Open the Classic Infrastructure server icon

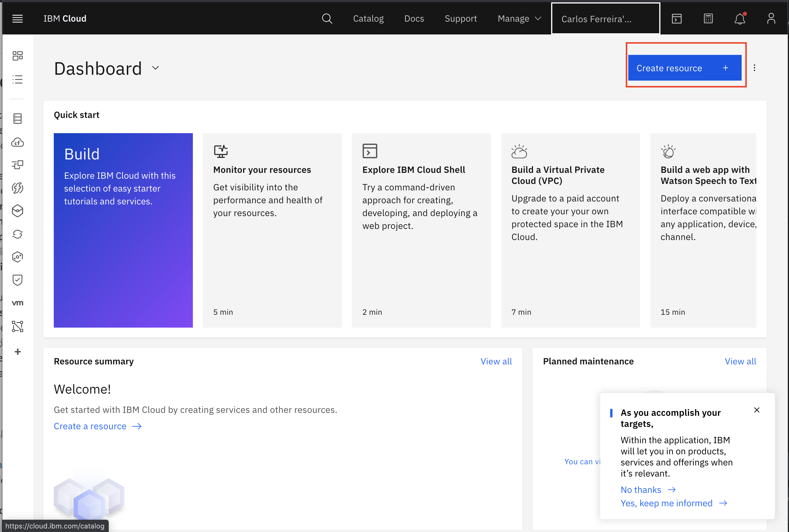click(x=17, y=119)
